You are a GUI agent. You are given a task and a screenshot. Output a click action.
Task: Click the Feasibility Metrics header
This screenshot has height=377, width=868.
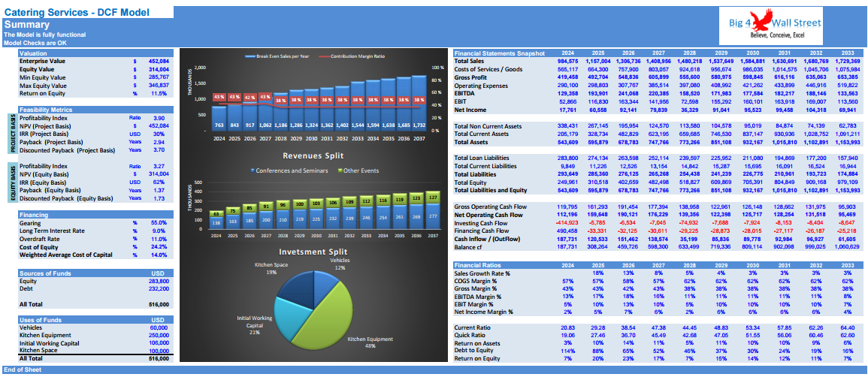tap(96, 110)
